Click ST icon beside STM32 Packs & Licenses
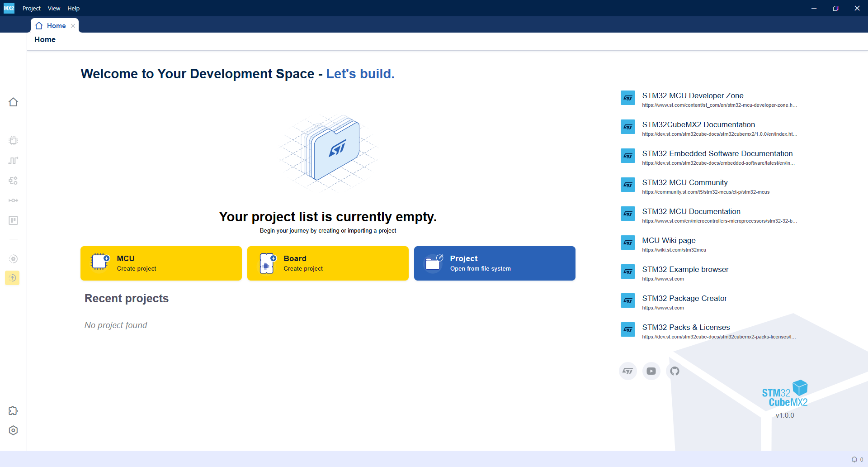The image size is (868, 467). [x=628, y=329]
